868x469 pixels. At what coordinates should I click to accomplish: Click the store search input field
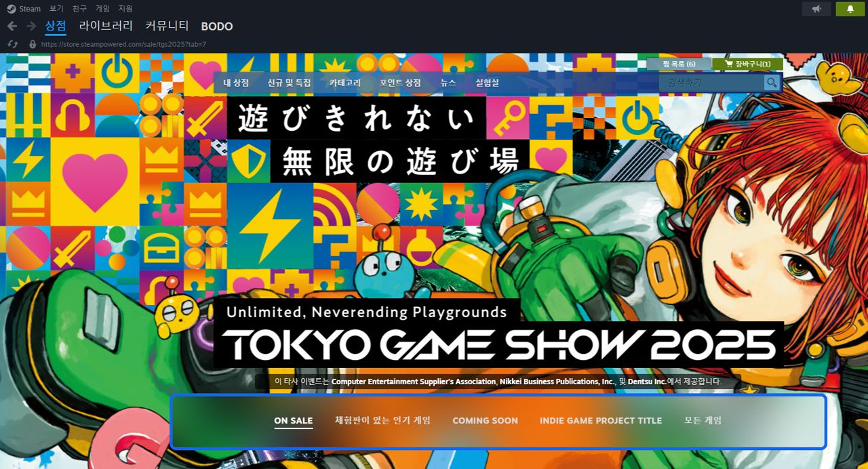coord(711,83)
